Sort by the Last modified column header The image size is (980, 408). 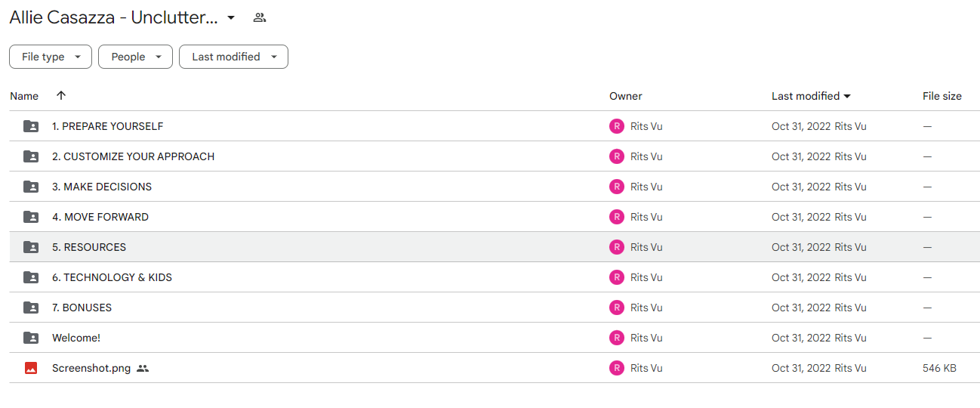(811, 96)
